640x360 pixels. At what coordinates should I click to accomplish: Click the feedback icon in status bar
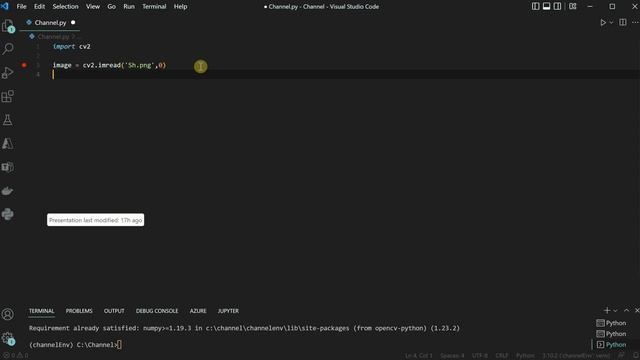click(621, 356)
